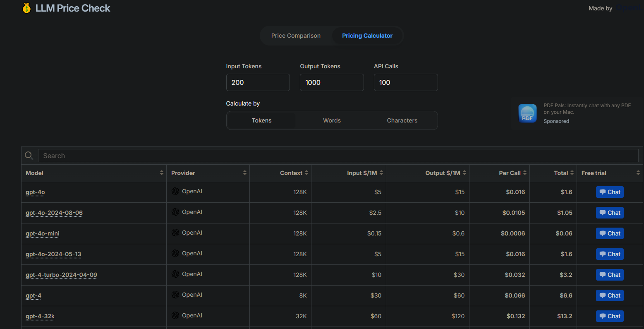
Task: Click the search magnifier icon
Action: [29, 156]
